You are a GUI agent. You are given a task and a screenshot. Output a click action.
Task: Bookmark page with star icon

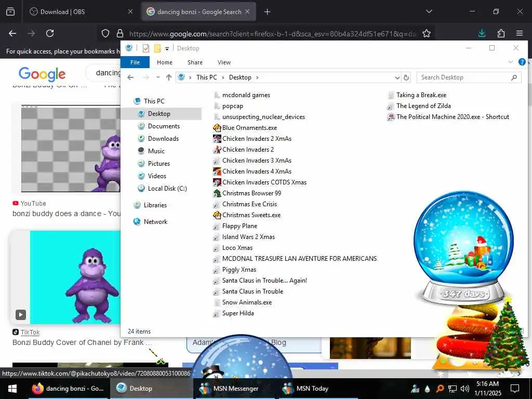pyautogui.click(x=427, y=33)
